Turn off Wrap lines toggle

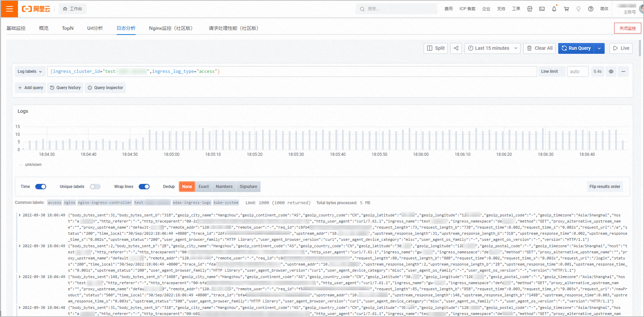[x=144, y=187]
